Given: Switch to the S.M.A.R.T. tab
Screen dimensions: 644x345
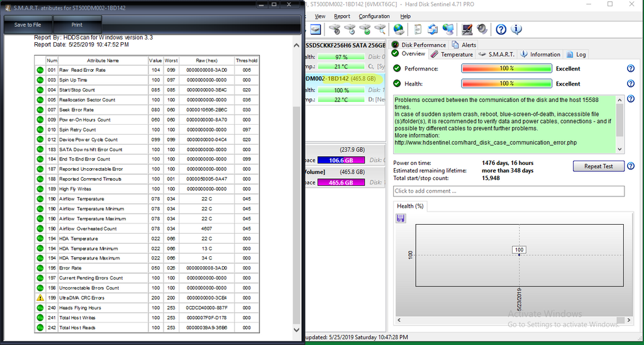Looking at the screenshot, I should click(497, 55).
